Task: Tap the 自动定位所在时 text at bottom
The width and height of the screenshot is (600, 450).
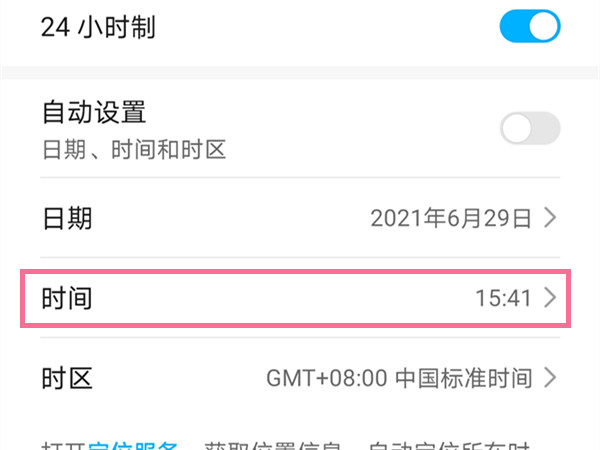Action: 451,445
